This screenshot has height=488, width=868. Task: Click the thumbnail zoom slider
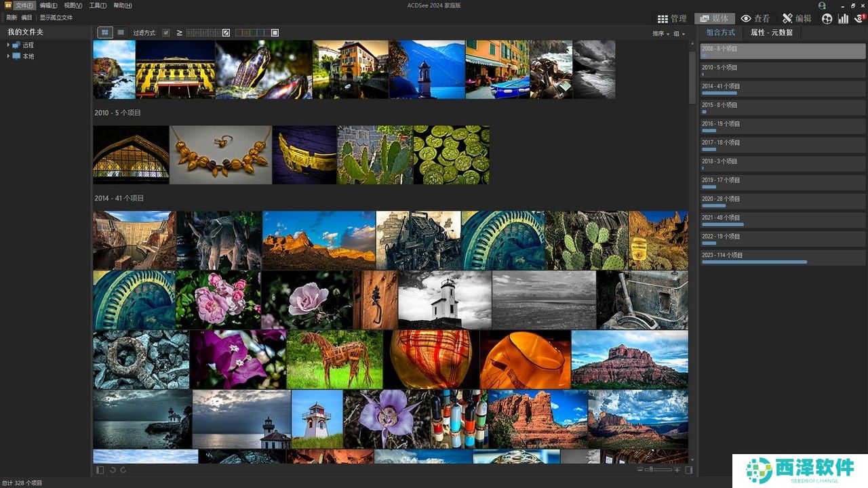pyautogui.click(x=657, y=470)
